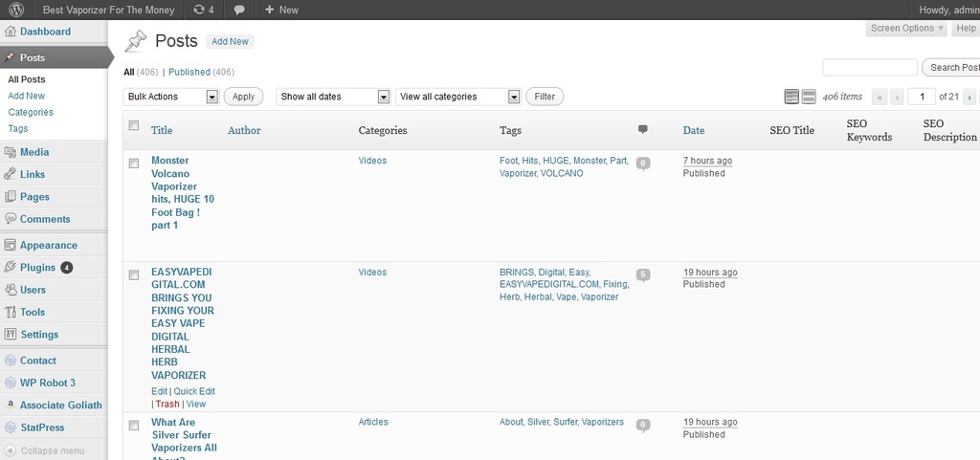
Task: Click the Plugins plug icon
Action: click(10, 267)
